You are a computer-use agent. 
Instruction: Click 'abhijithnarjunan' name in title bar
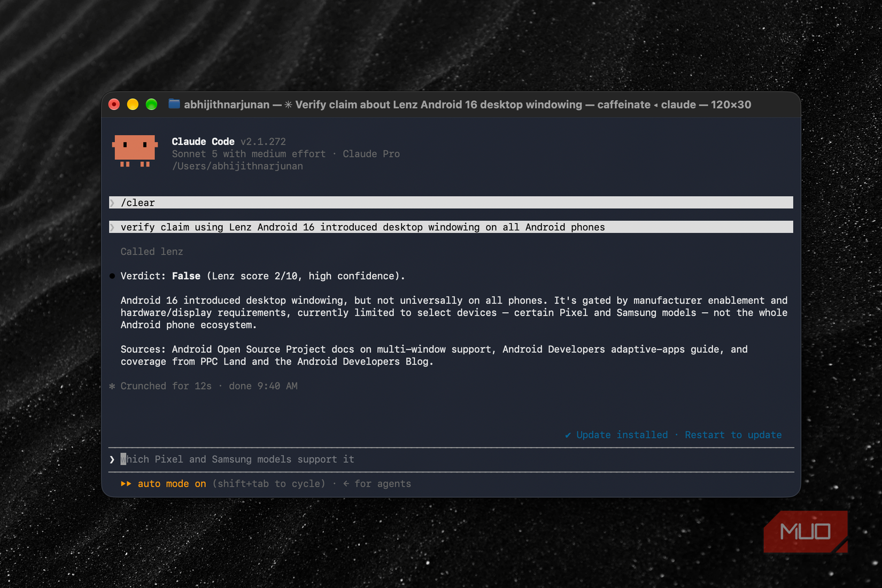pyautogui.click(x=227, y=105)
